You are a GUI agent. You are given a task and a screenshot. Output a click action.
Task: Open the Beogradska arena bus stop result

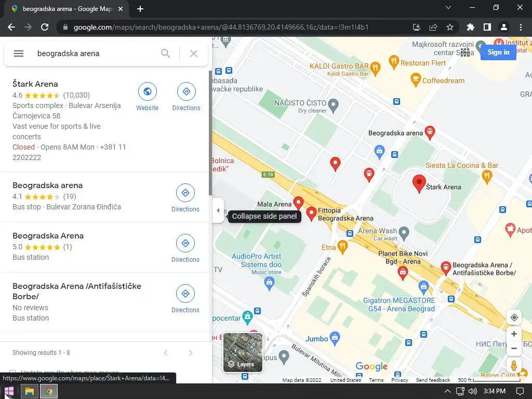click(x=47, y=185)
